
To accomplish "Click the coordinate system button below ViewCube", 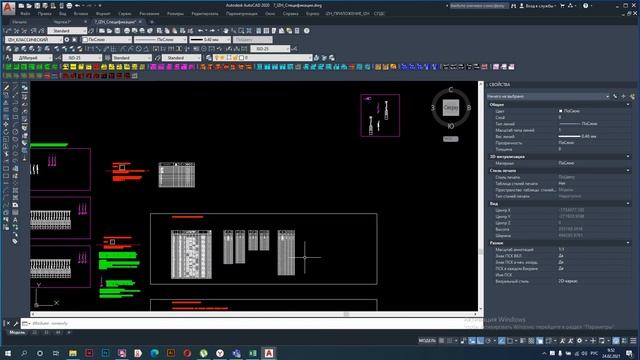I will point(451,139).
